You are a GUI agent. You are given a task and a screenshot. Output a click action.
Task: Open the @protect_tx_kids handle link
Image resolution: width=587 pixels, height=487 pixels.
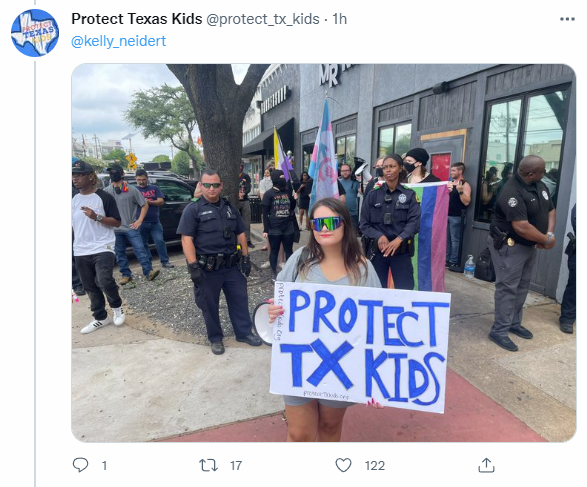tap(263, 19)
